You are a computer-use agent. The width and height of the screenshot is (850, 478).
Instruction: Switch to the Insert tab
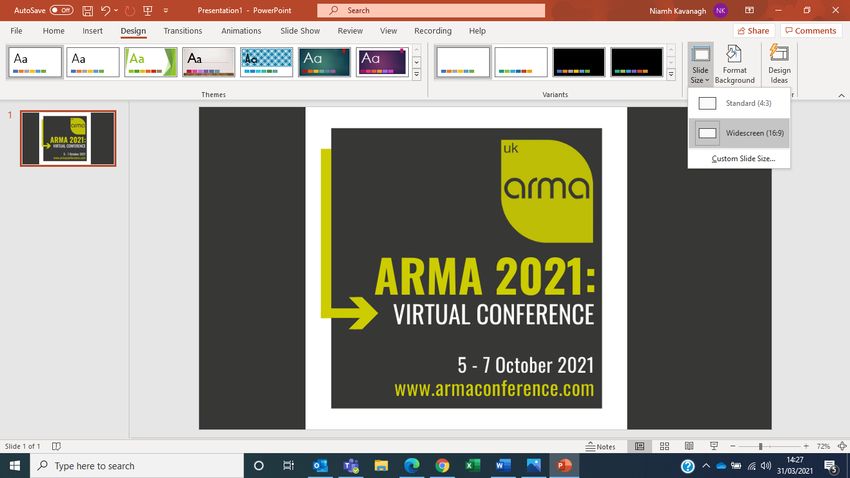(92, 31)
